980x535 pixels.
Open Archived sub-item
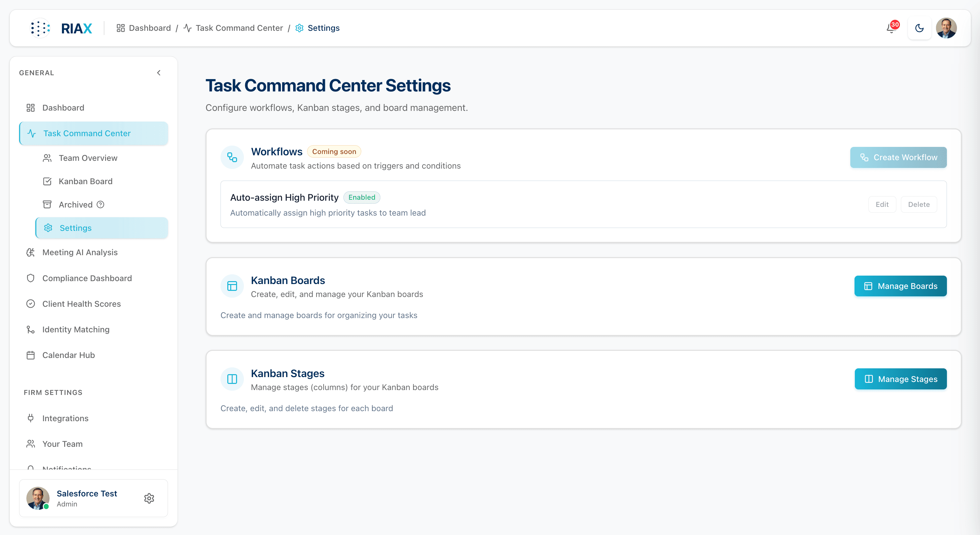tap(102, 205)
